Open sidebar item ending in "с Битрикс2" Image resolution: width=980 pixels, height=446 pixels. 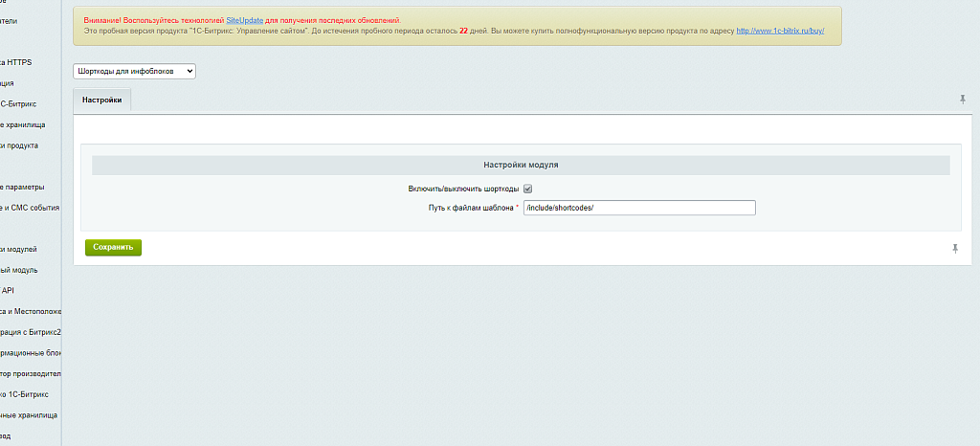[x=31, y=332]
